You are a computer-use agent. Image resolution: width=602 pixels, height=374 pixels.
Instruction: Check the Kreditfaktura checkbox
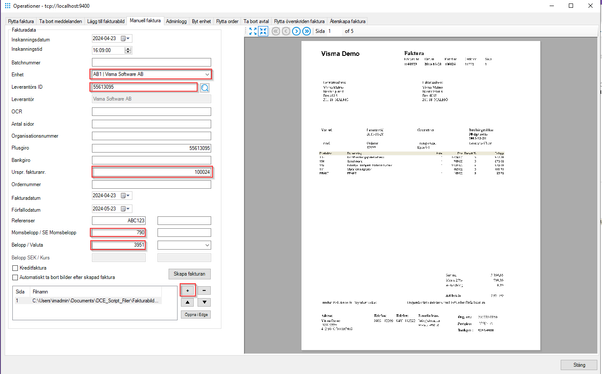click(15, 268)
